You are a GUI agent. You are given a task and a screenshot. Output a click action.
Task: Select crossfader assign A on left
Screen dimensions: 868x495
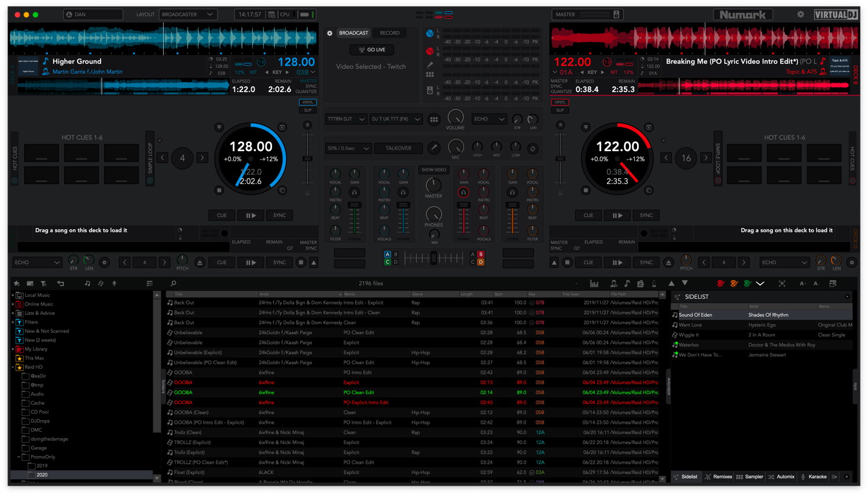[387, 254]
